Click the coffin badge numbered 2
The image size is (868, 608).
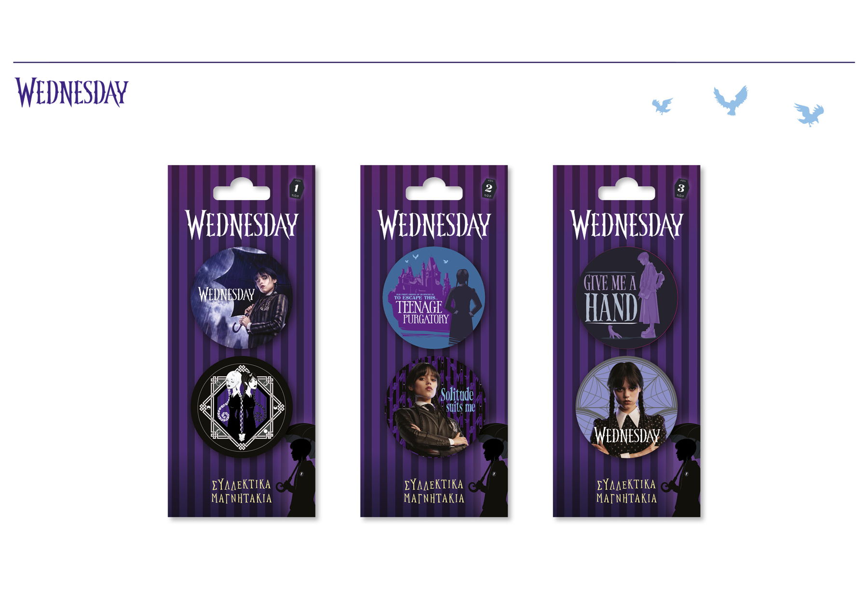pos(488,188)
